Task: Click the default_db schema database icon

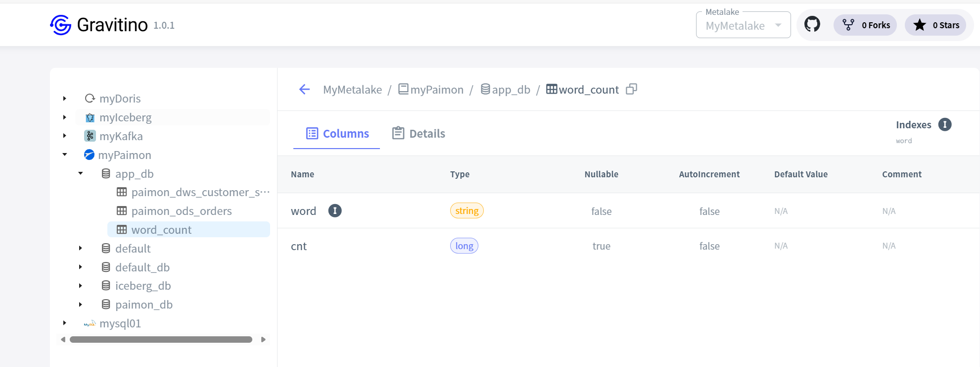Action: click(106, 267)
